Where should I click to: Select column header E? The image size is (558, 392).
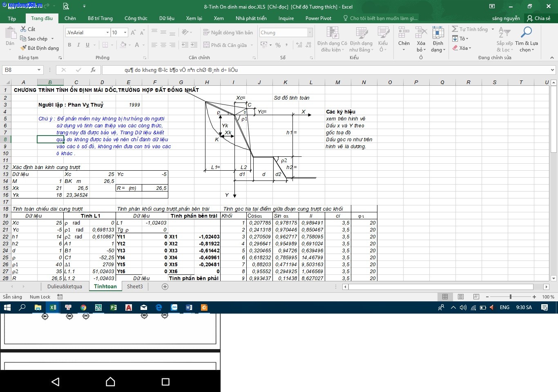[129, 82]
